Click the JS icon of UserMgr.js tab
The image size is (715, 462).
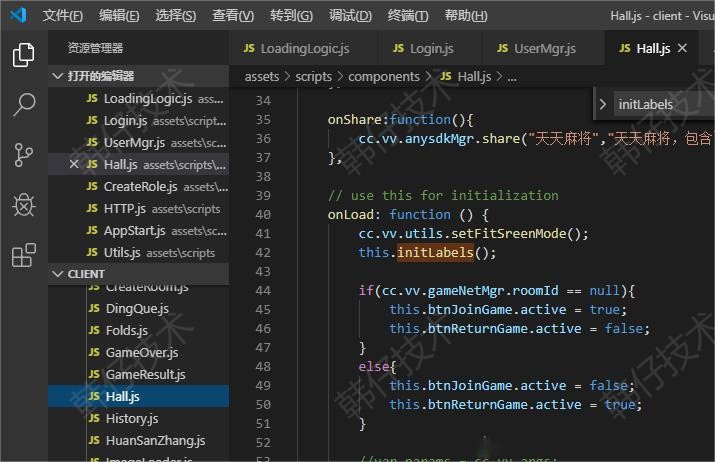tap(503, 48)
